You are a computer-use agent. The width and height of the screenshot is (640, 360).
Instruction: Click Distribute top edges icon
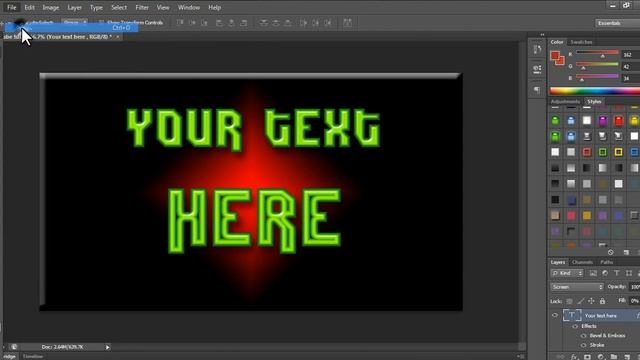[x=264, y=23]
